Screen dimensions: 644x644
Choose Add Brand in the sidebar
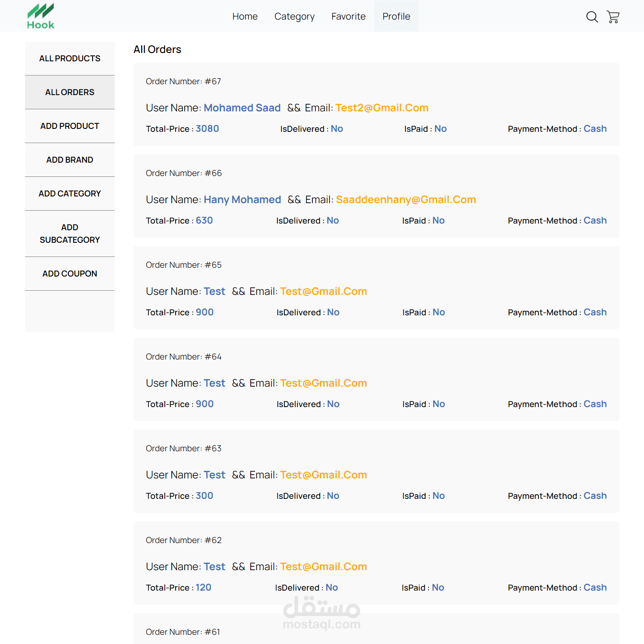click(70, 160)
